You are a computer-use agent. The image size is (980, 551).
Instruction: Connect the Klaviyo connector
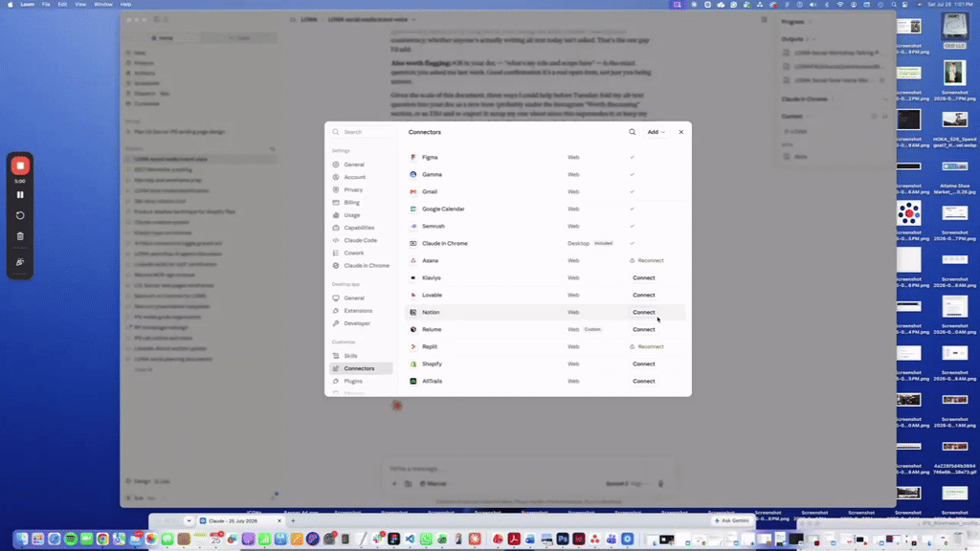[x=644, y=277]
